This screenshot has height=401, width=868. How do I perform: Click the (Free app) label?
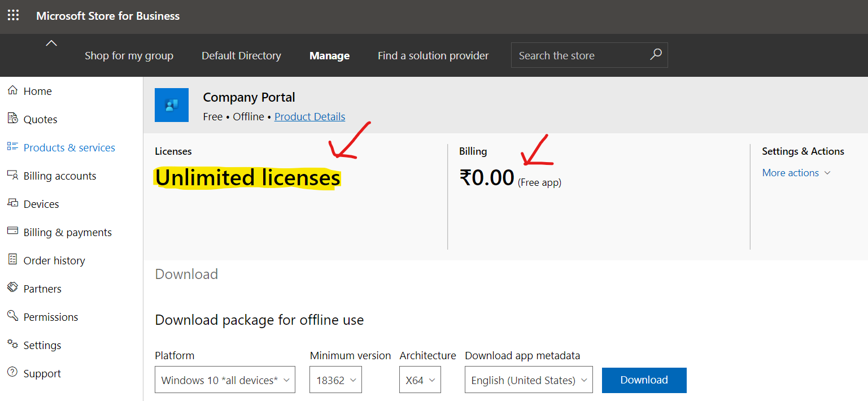coord(539,182)
